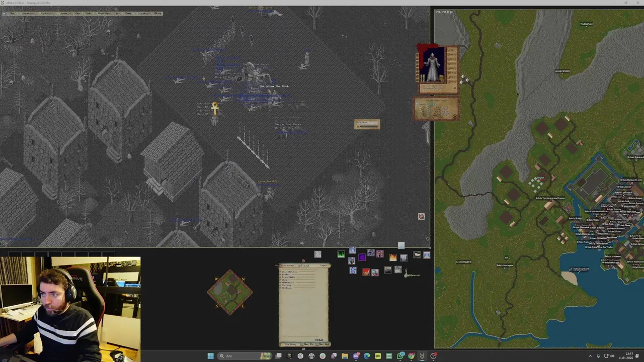This screenshot has width=644, height=362.
Task: Open Discord from the taskbar
Action: pyautogui.click(x=356, y=356)
